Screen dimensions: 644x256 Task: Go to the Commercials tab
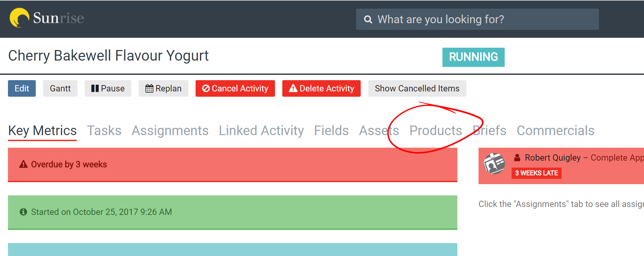pyautogui.click(x=556, y=130)
